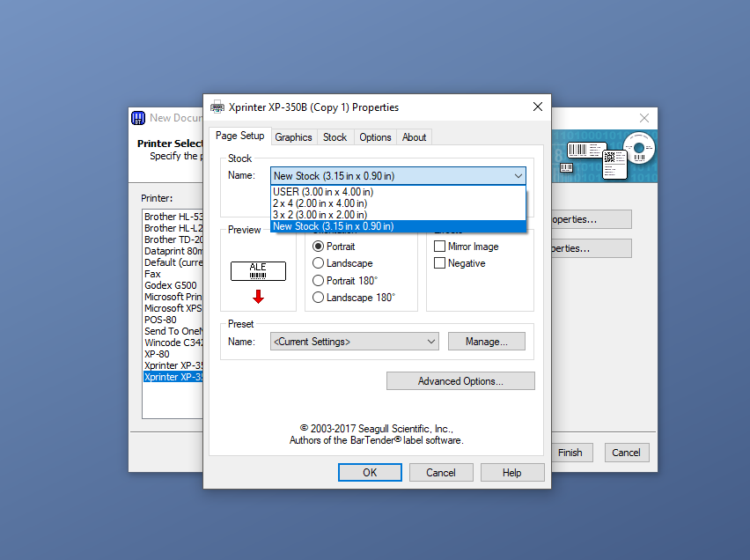Select Godex G500 in the printer list

[x=171, y=285]
